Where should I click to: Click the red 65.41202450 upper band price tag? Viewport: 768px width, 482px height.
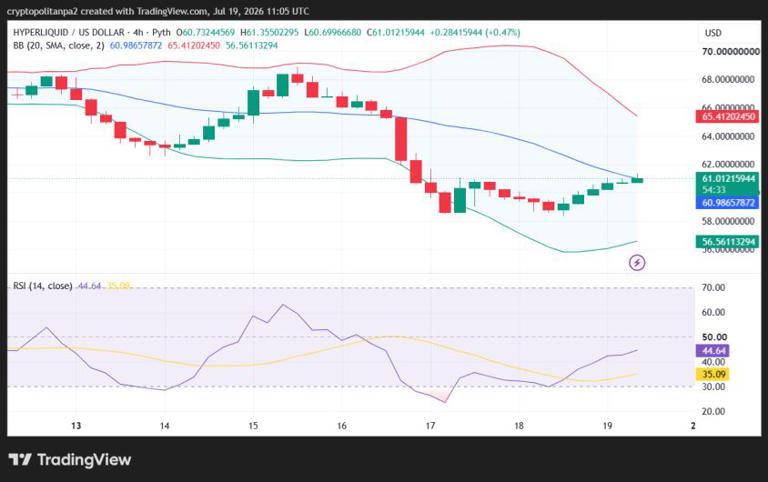point(727,117)
